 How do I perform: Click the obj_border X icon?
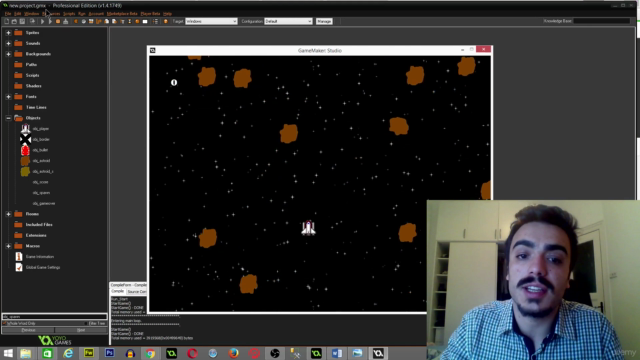[x=25, y=139]
